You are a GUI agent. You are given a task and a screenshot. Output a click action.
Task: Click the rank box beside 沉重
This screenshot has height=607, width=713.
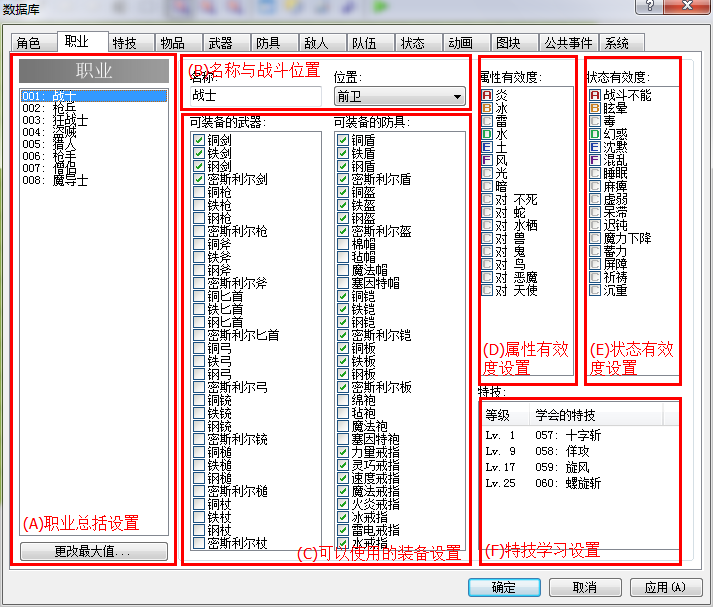[x=595, y=290]
